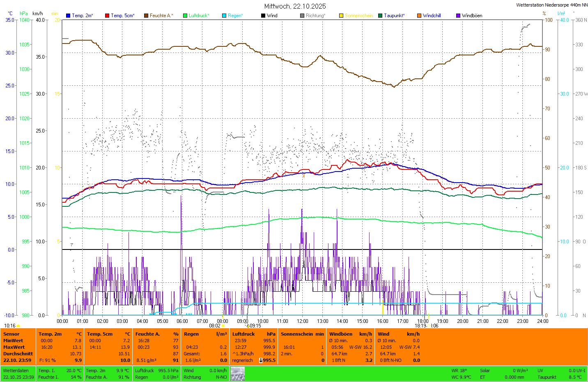Click the falling pressure arrow beside 995.5

pyautogui.click(x=261, y=360)
